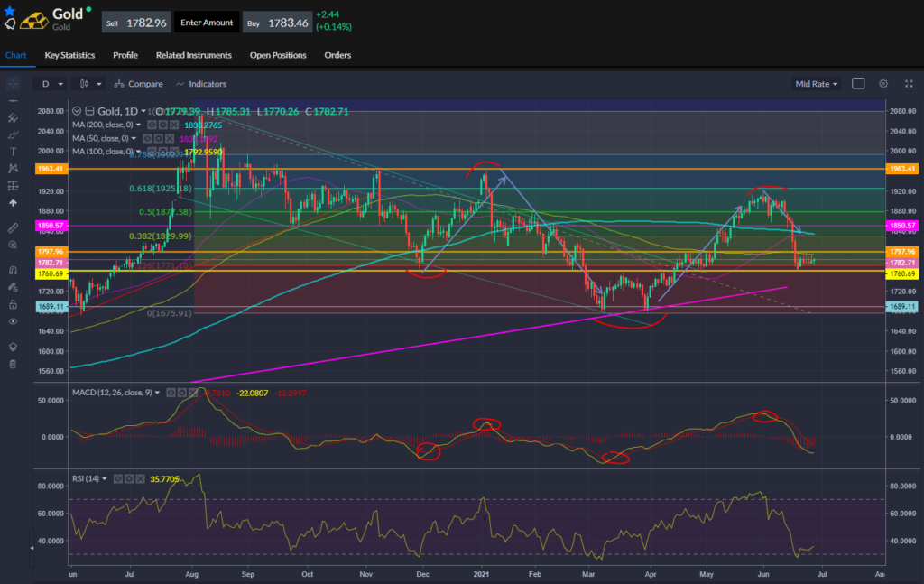Select the prediction and measurement tool
The height and width of the screenshot is (584, 924).
(x=13, y=186)
